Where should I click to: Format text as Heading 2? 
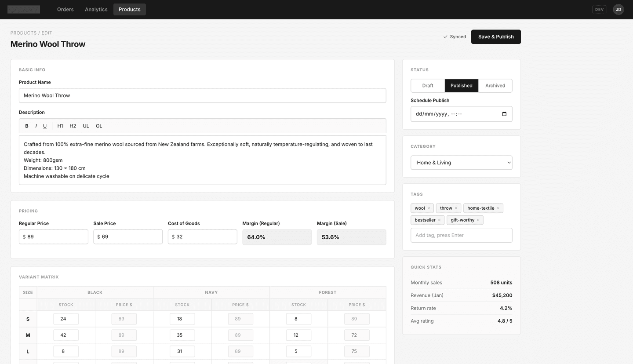click(x=73, y=126)
